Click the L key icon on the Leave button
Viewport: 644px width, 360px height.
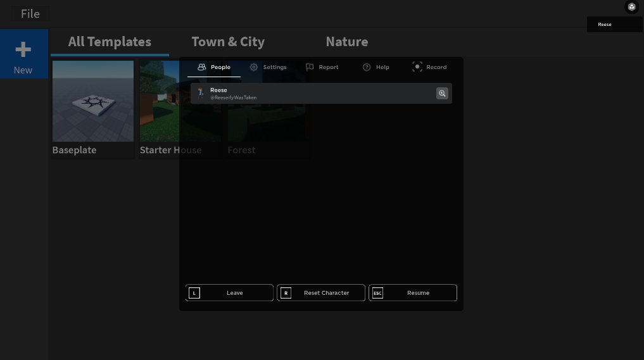(x=194, y=293)
